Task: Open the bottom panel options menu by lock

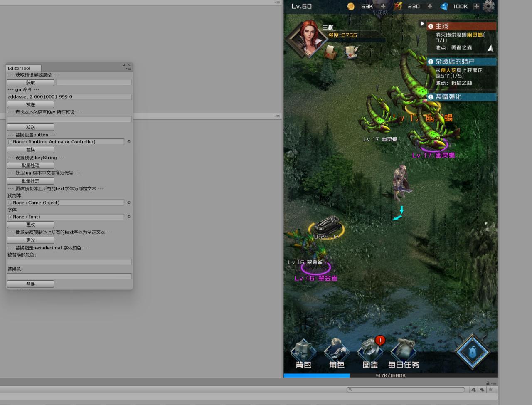Action: [x=493, y=383]
